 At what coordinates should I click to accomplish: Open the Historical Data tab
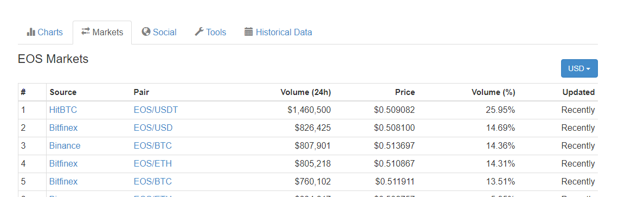278,33
